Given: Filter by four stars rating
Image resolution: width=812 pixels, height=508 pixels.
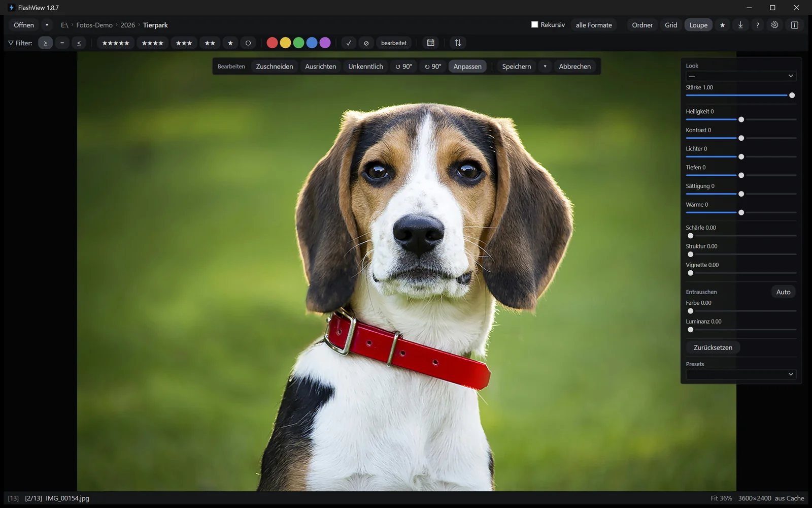Looking at the screenshot, I should 152,43.
